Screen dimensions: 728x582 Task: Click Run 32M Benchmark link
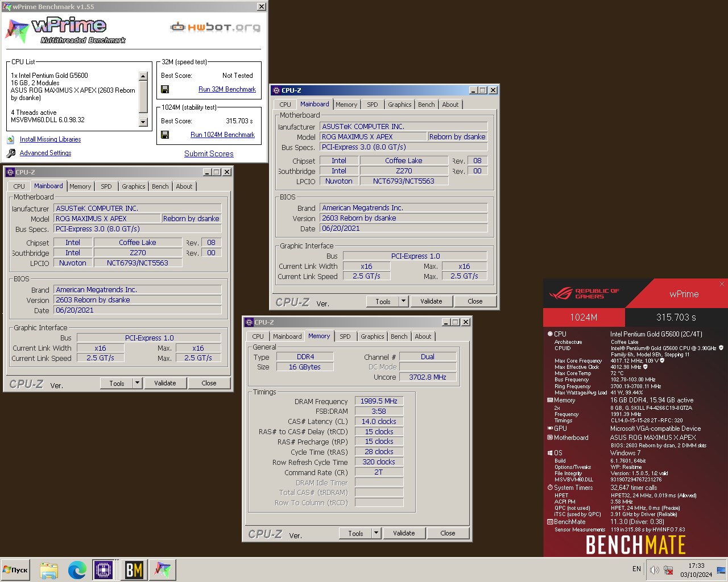tap(227, 89)
